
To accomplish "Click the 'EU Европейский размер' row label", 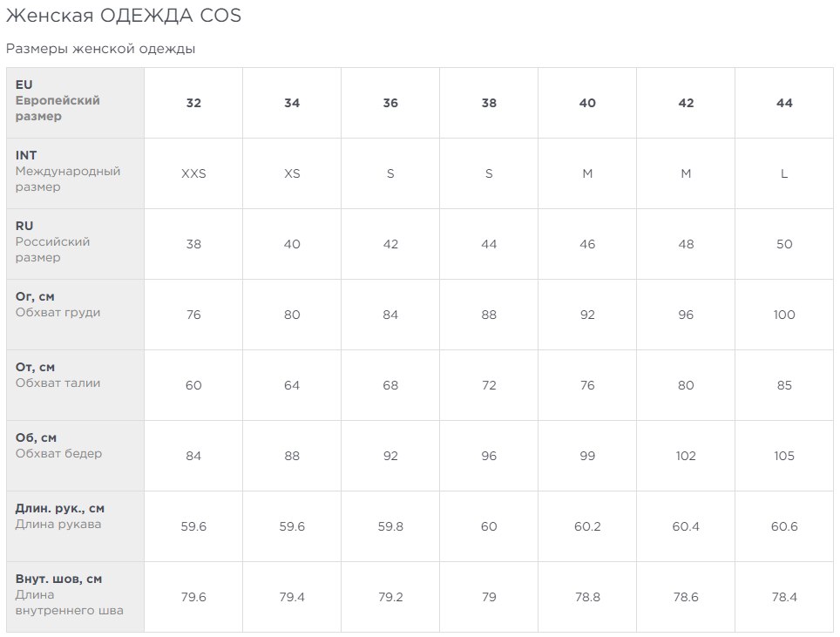I will click(x=75, y=103).
